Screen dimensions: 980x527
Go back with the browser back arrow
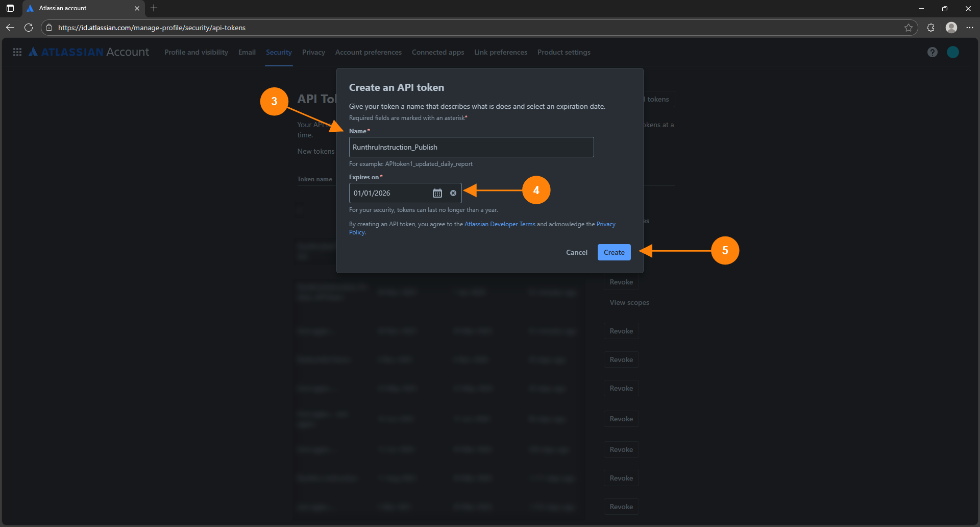10,28
